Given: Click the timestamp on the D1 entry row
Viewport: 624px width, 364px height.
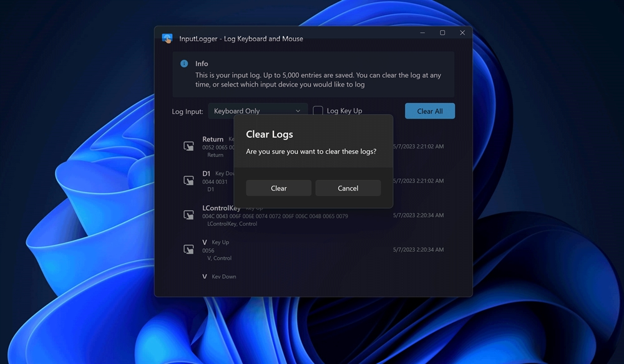Looking at the screenshot, I should (x=418, y=180).
